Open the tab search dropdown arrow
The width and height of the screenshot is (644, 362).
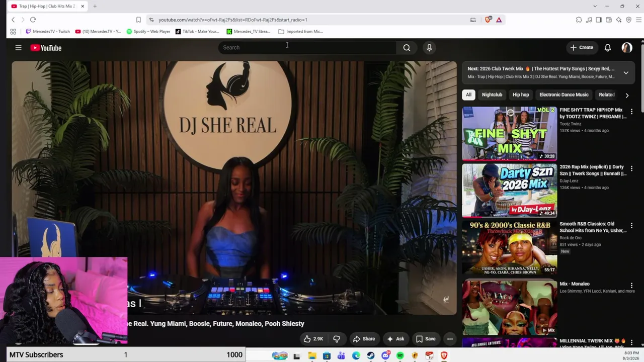(595, 6)
